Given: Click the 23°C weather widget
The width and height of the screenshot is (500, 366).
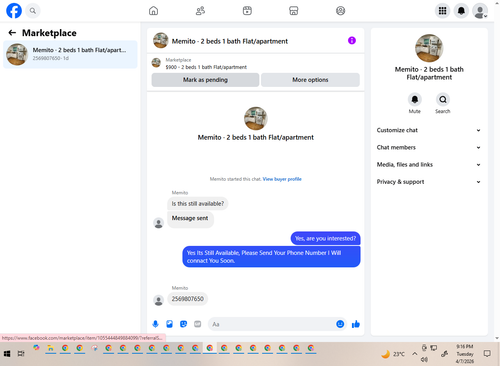Looking at the screenshot, I should tap(393, 354).
